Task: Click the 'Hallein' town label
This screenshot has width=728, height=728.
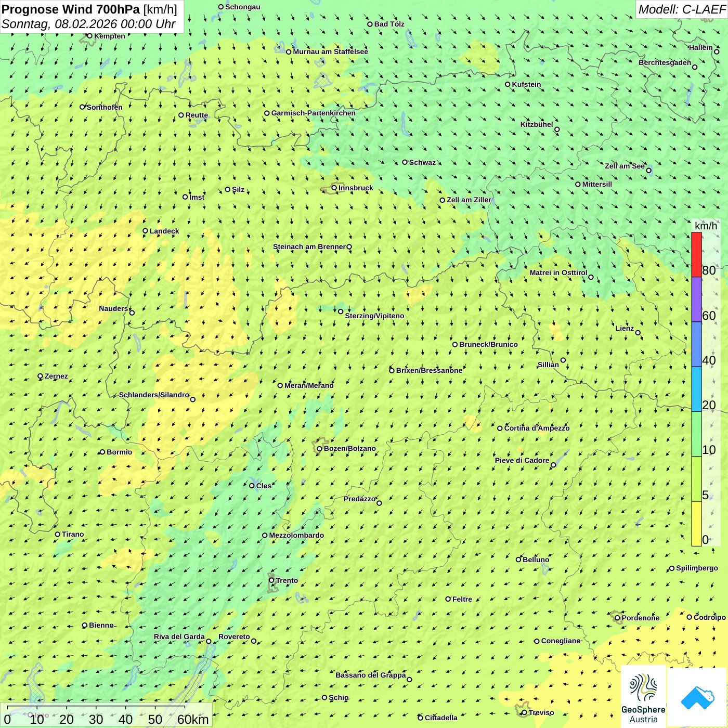Action: point(701,47)
